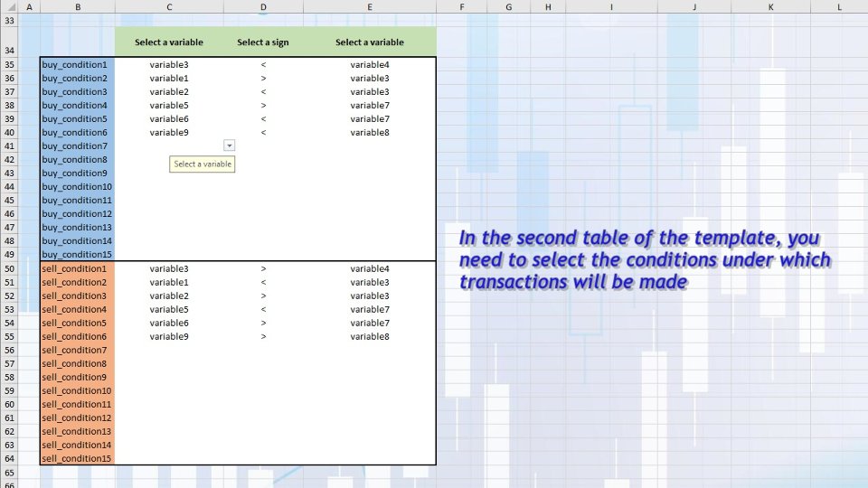Screen dimensions: 868x488
Task: Click the 'Select a sign' header cell
Action: pyautogui.click(x=263, y=42)
